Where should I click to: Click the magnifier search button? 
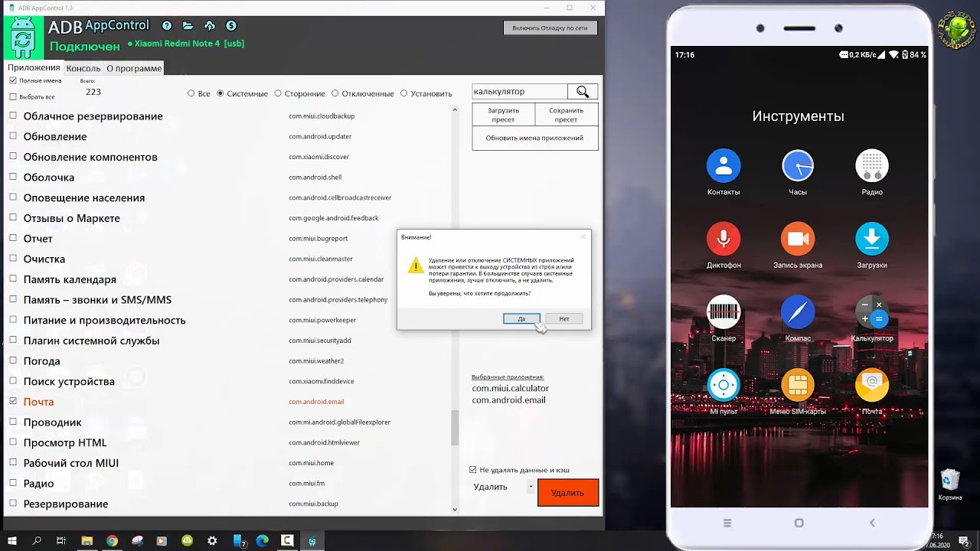click(x=583, y=92)
